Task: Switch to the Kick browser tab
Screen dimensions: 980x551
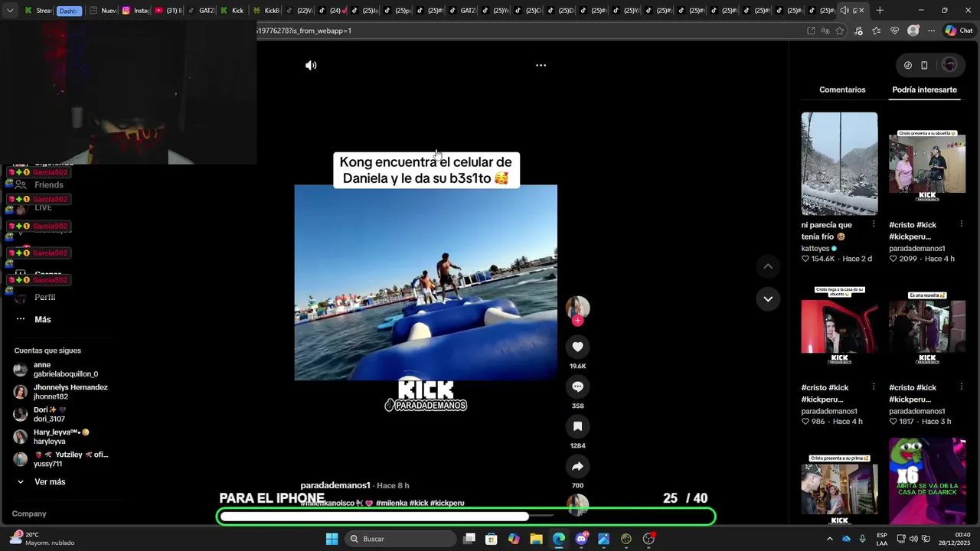Action: 233,11
